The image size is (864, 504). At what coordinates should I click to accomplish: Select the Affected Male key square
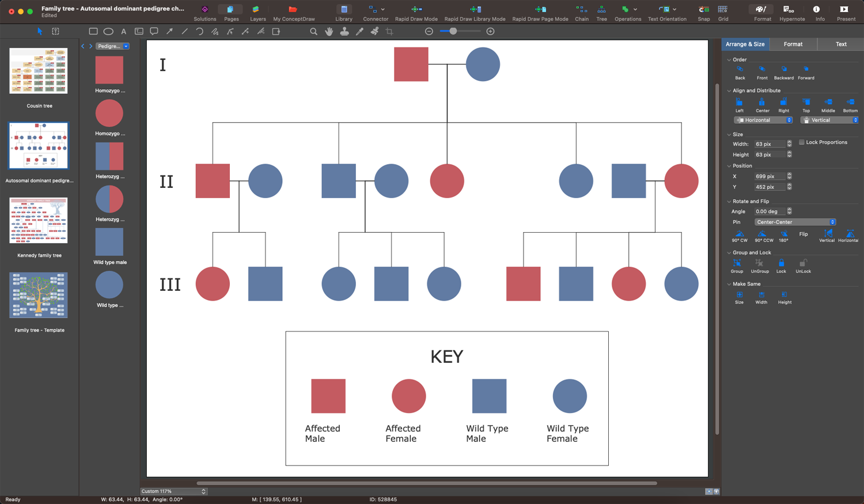tap(328, 396)
